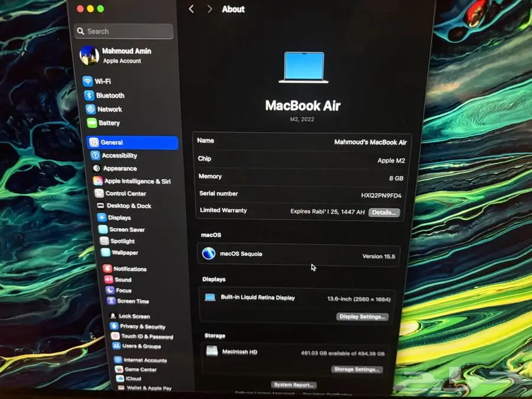
Task: Open Wallet & Apple Pay icon
Action: click(121, 387)
